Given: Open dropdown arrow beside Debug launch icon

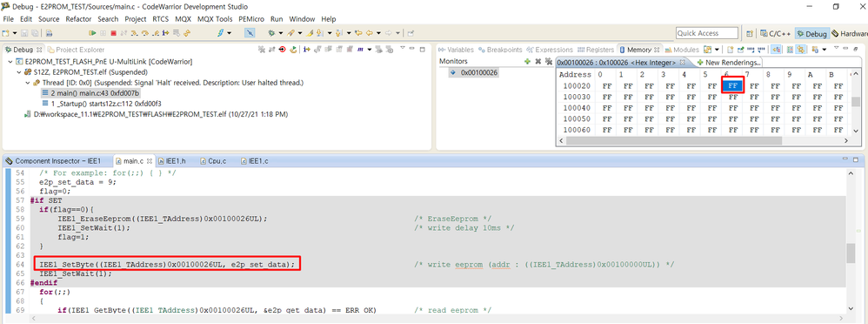Looking at the screenshot, I should [280, 33].
